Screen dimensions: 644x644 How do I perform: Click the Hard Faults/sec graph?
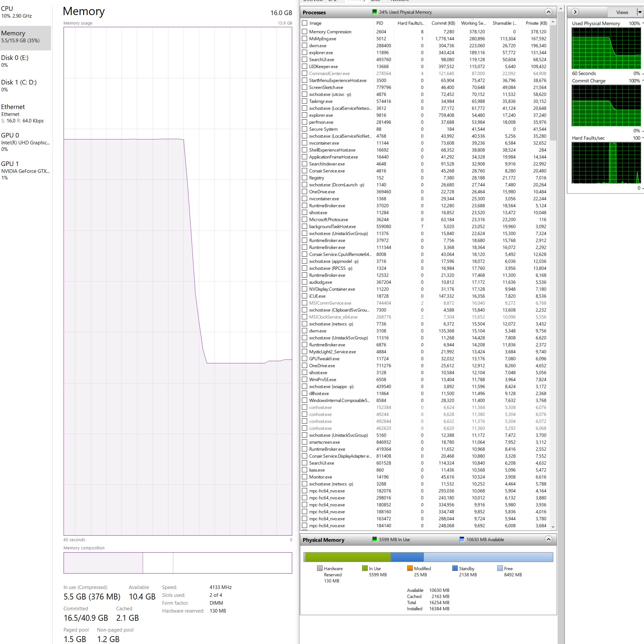[606, 163]
